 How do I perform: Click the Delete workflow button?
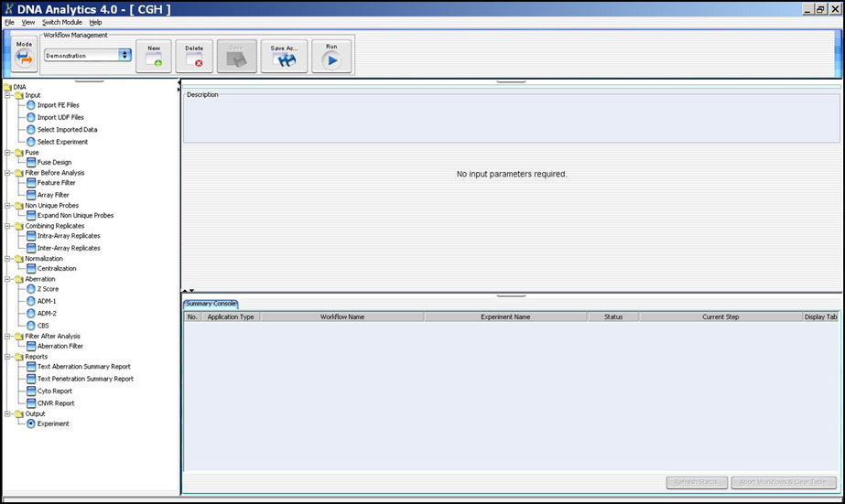click(x=194, y=56)
